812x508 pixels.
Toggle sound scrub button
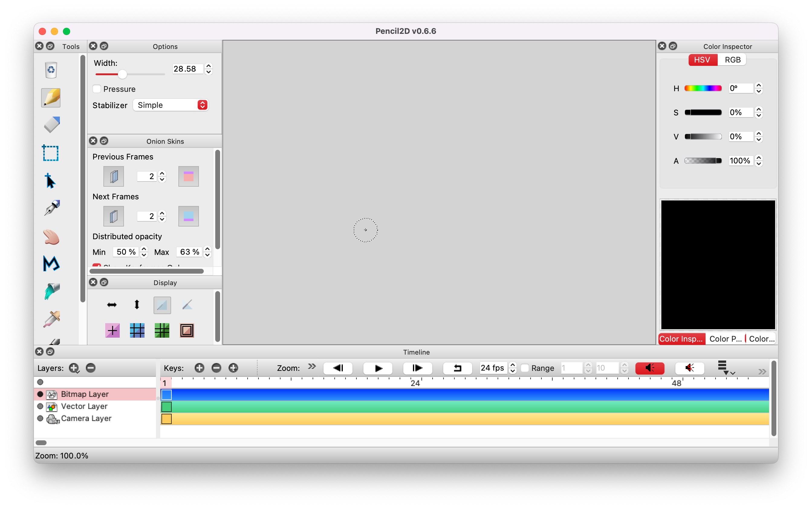[x=689, y=368]
